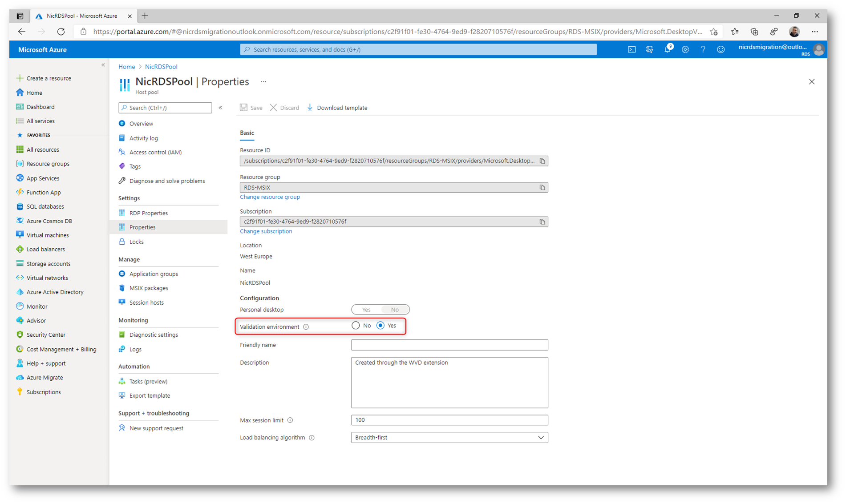
Task: Click Change subscription link
Action: click(x=266, y=231)
